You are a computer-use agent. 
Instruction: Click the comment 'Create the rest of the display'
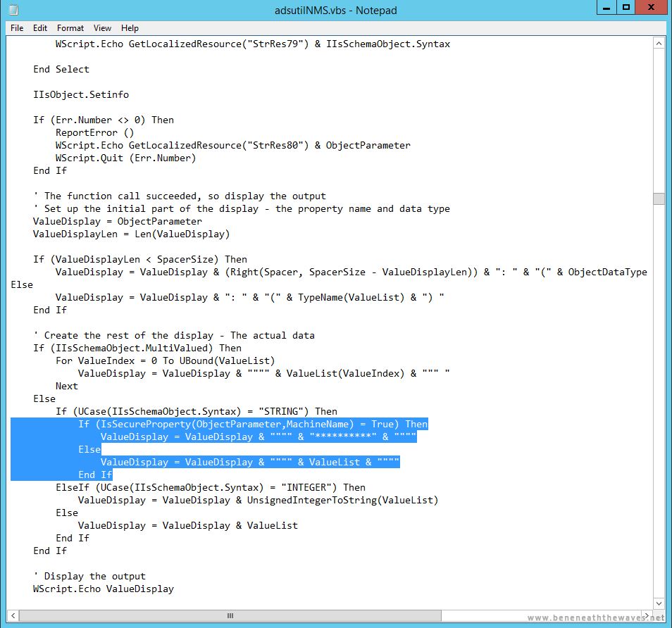coord(174,335)
